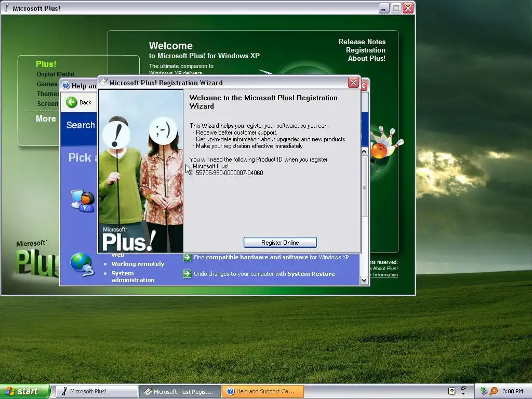Switch to Help and Support Center taskbar button

(x=263, y=391)
